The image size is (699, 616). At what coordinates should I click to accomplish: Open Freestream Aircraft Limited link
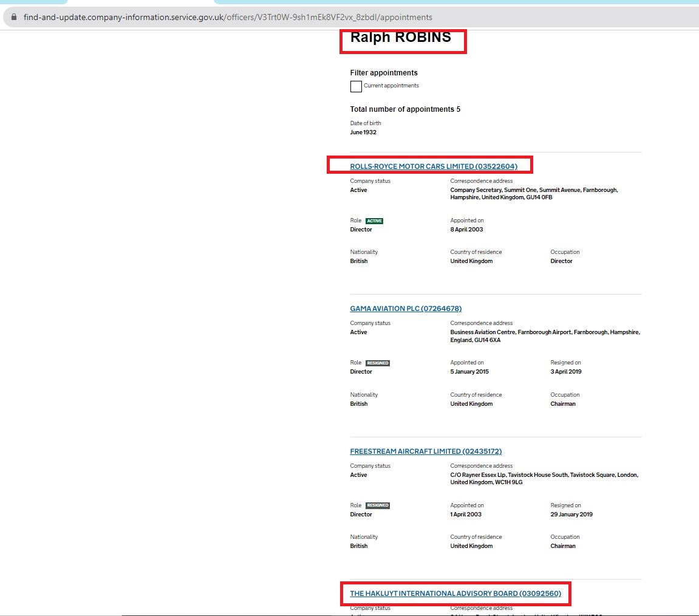[x=426, y=451]
